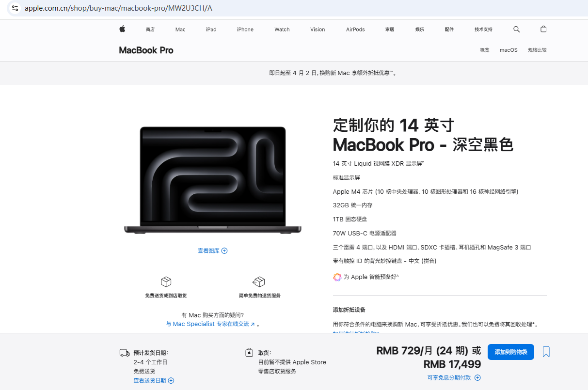The image size is (588, 390).
Task: Click the plus icon beside 查看图库
Action: pos(224,251)
